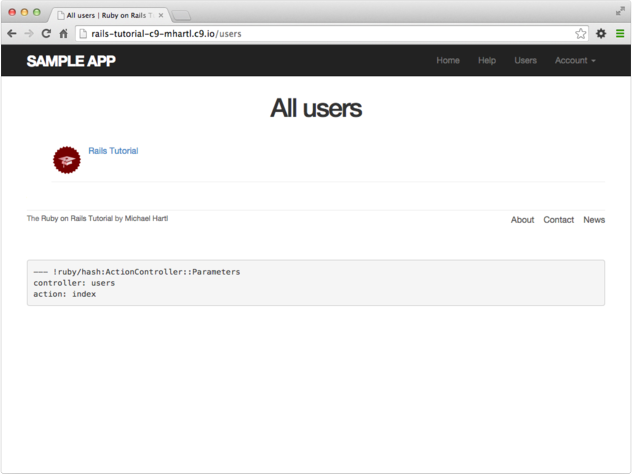
Task: Open the Contact link in footer
Action: (x=558, y=220)
